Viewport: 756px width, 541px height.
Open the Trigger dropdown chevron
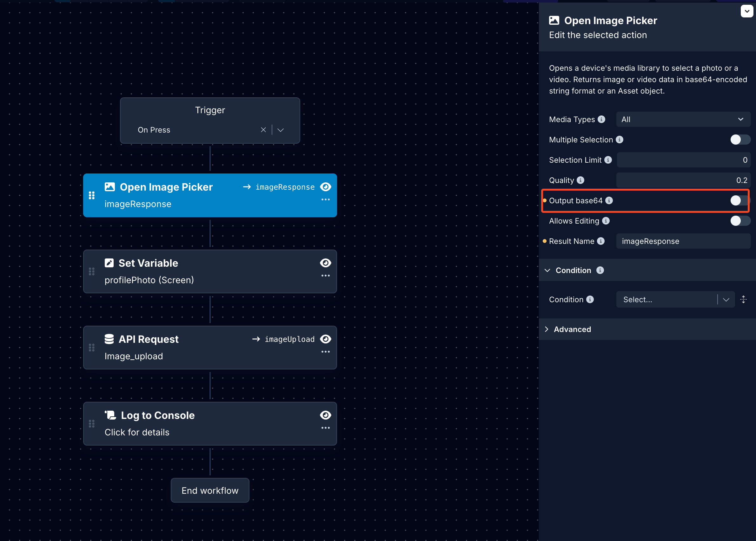[281, 130]
